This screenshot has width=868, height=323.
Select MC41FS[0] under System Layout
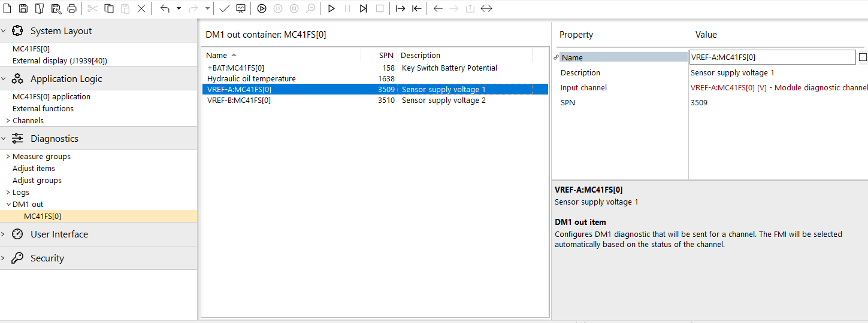coord(31,48)
